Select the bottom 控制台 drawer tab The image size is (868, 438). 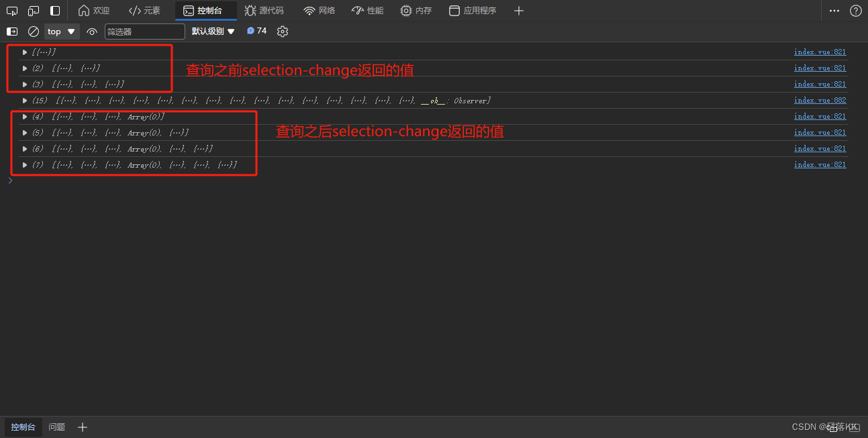click(23, 427)
